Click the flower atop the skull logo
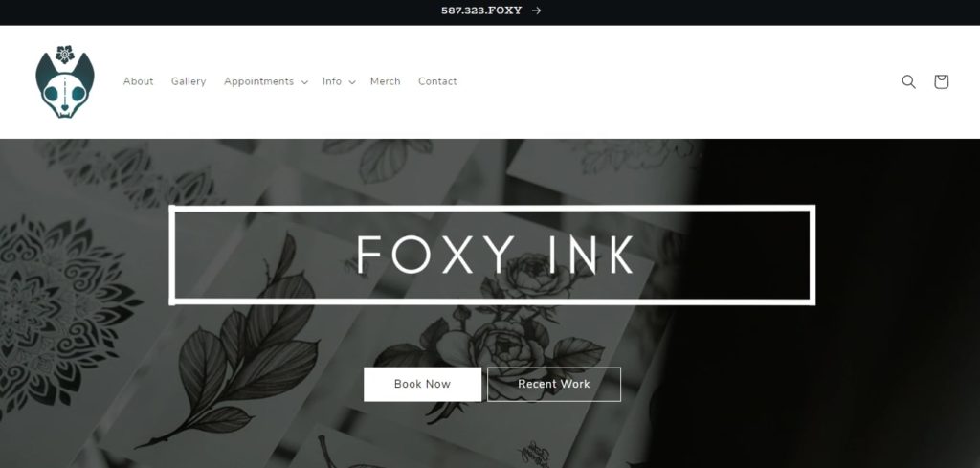 pyautogui.click(x=65, y=55)
